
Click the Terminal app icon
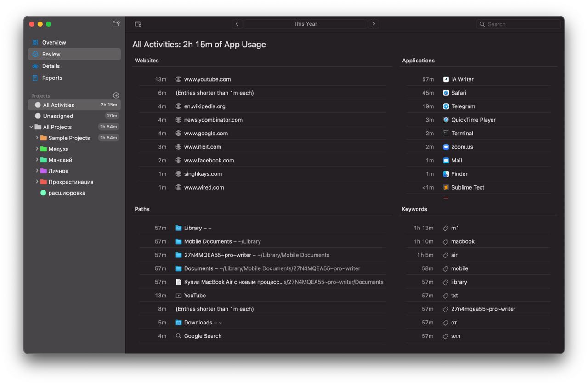point(446,133)
